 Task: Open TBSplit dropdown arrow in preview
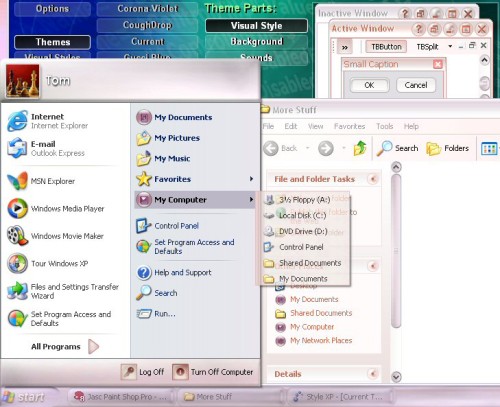pos(450,46)
